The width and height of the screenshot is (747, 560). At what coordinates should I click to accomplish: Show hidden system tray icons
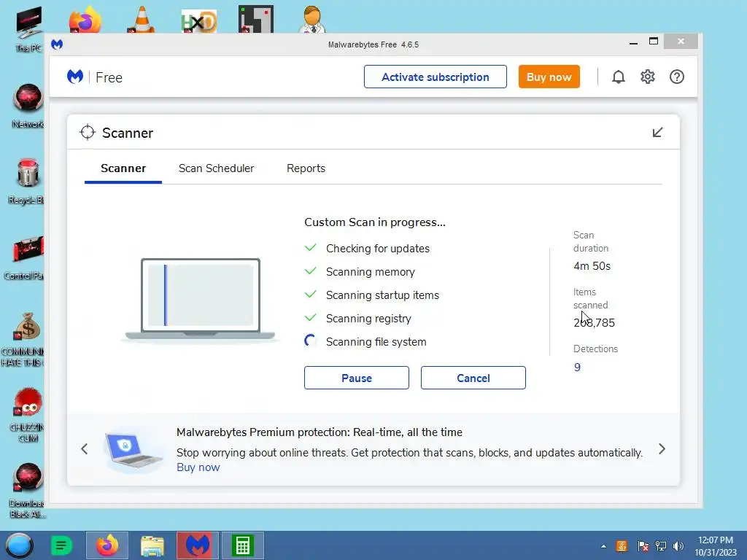(x=603, y=546)
